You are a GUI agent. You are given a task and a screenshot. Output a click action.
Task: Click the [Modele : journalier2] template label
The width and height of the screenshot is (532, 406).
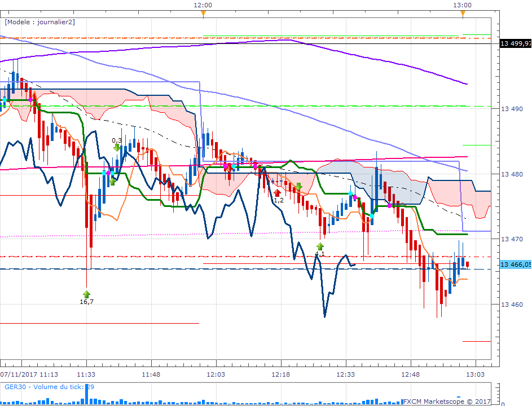click(x=39, y=22)
